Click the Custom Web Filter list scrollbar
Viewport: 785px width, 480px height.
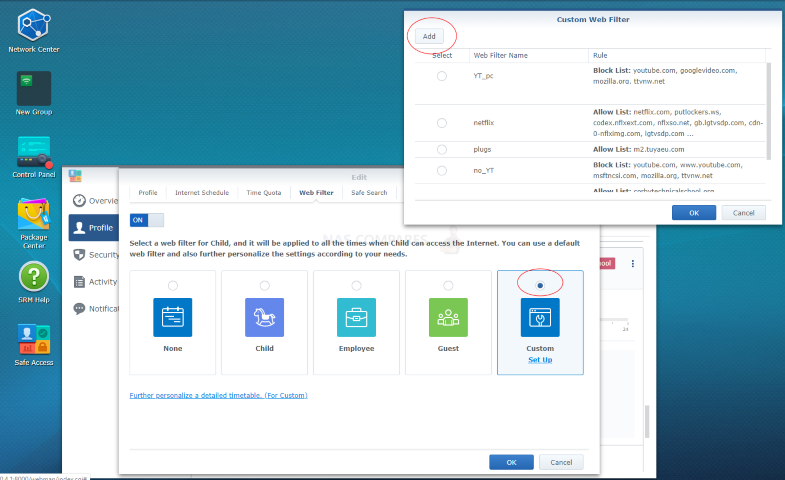(x=768, y=111)
